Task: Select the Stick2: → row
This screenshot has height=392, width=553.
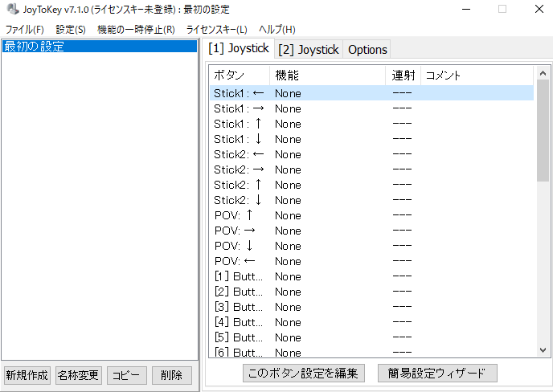Action: point(371,169)
